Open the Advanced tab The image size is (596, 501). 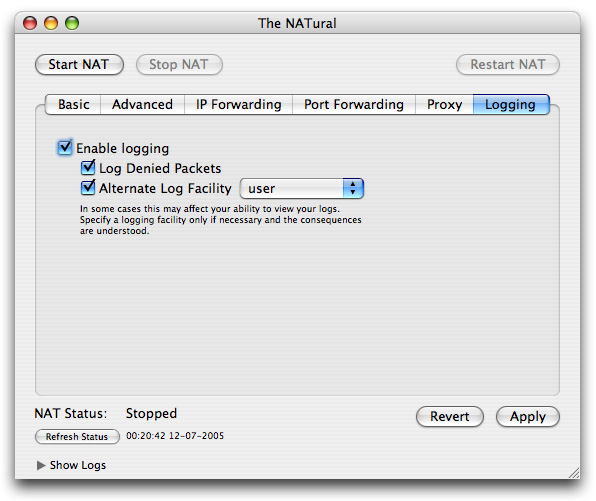coord(143,105)
